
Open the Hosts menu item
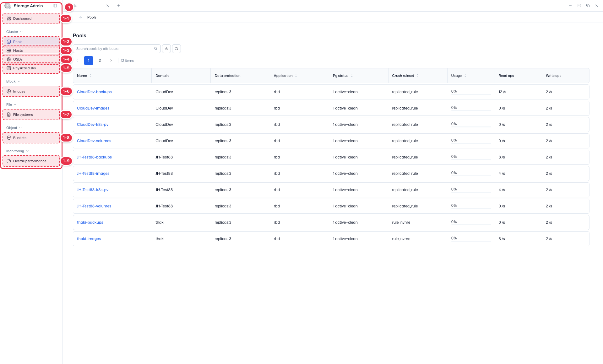[x=31, y=51]
